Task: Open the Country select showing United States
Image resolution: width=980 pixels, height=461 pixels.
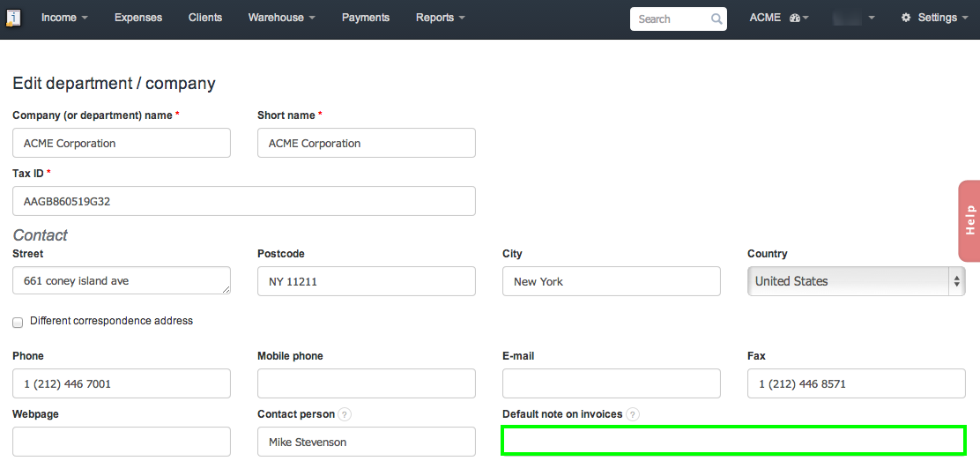Action: pos(857,281)
